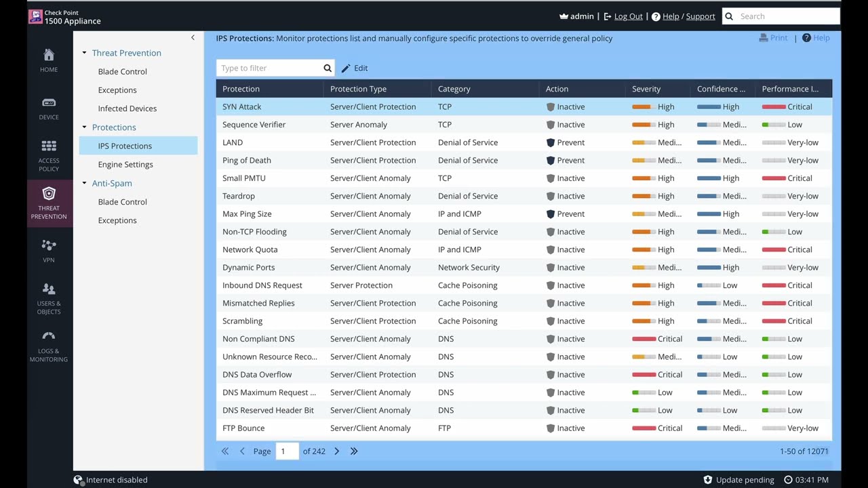This screenshot has height=488, width=868.
Task: Sort by Confidence column header
Action: pyautogui.click(x=723, y=89)
